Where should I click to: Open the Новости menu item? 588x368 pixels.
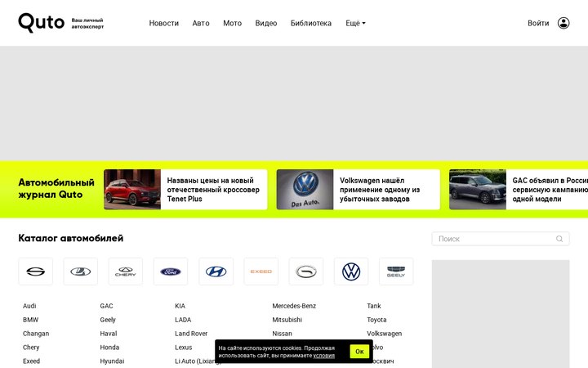tap(164, 23)
